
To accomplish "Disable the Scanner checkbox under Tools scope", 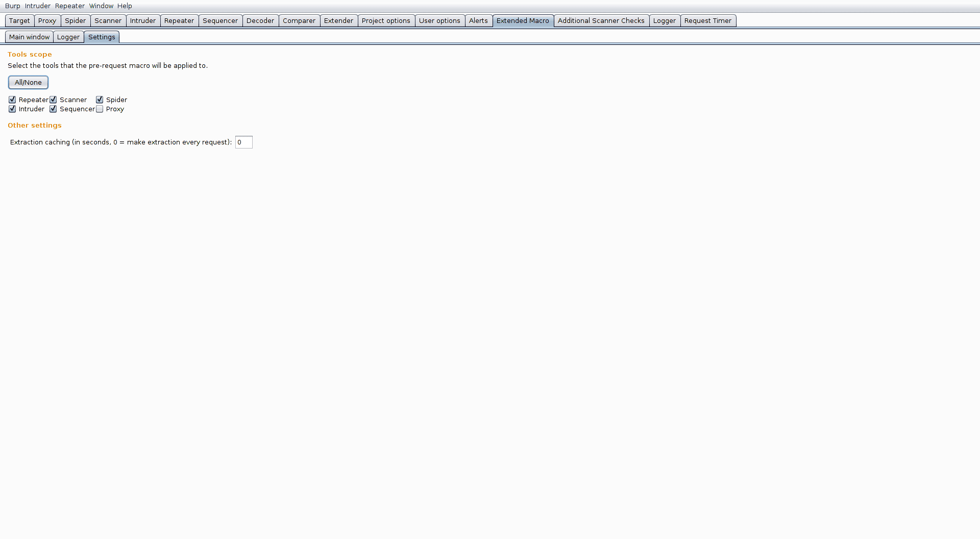I will coord(53,100).
